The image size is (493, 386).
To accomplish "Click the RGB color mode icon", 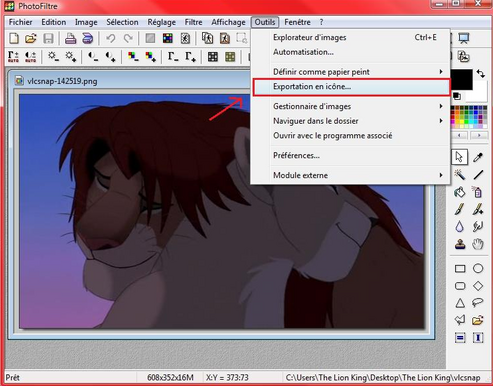I will coord(168,38).
